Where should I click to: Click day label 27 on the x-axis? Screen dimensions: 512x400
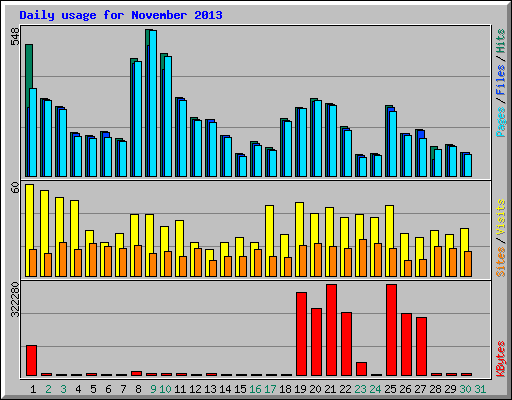[x=420, y=389]
